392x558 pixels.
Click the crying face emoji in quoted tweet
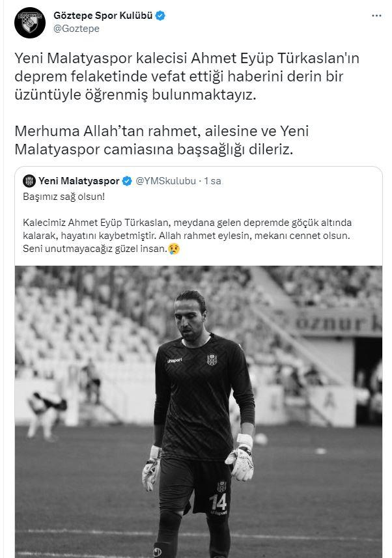coord(174,248)
